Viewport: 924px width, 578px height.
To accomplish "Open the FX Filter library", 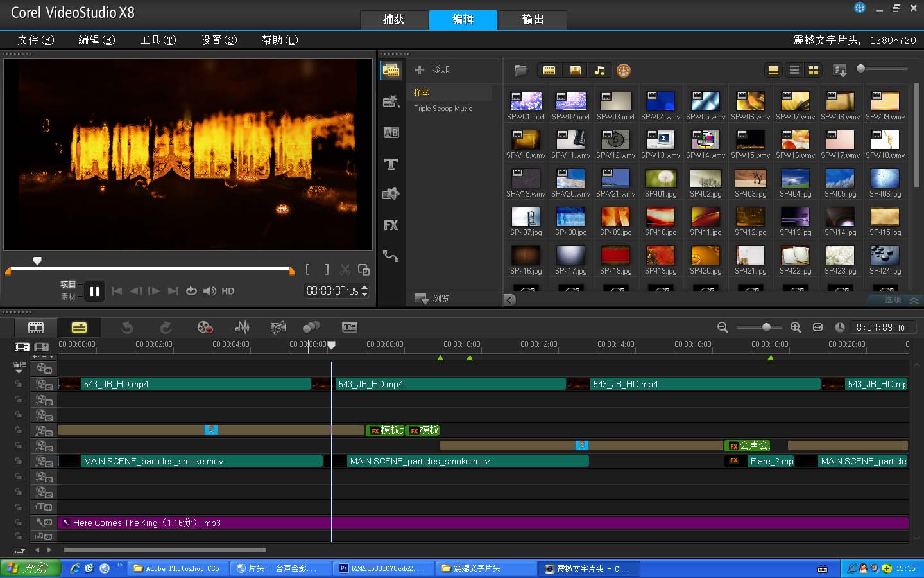I will (x=391, y=225).
